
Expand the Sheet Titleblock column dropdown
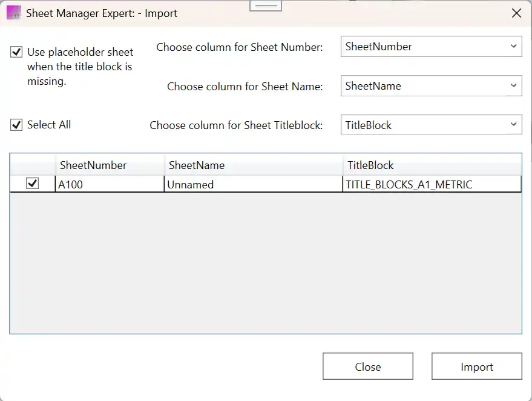431,125
